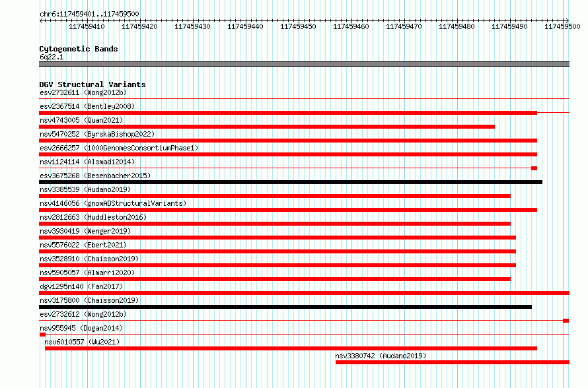Open variant nsv1124114 (Alsmadi2014) label
Screen dimensions: 588x388
tap(87, 162)
